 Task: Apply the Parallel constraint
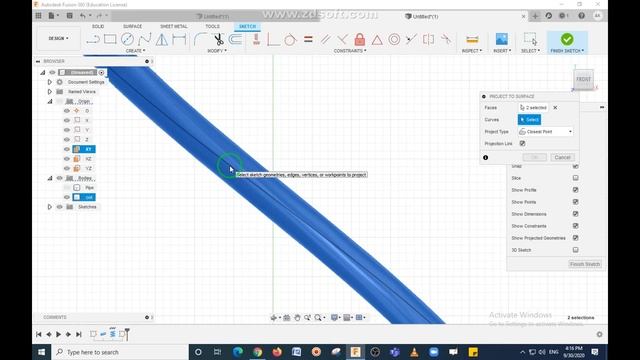[325, 39]
